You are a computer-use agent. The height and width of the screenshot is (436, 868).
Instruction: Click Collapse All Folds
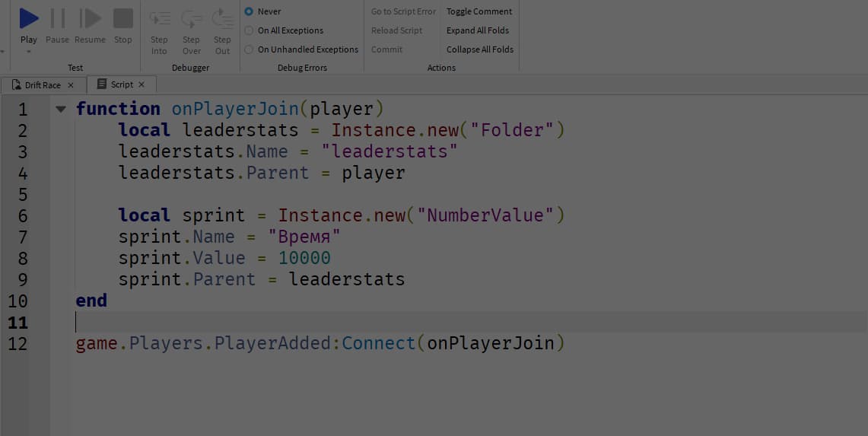479,49
